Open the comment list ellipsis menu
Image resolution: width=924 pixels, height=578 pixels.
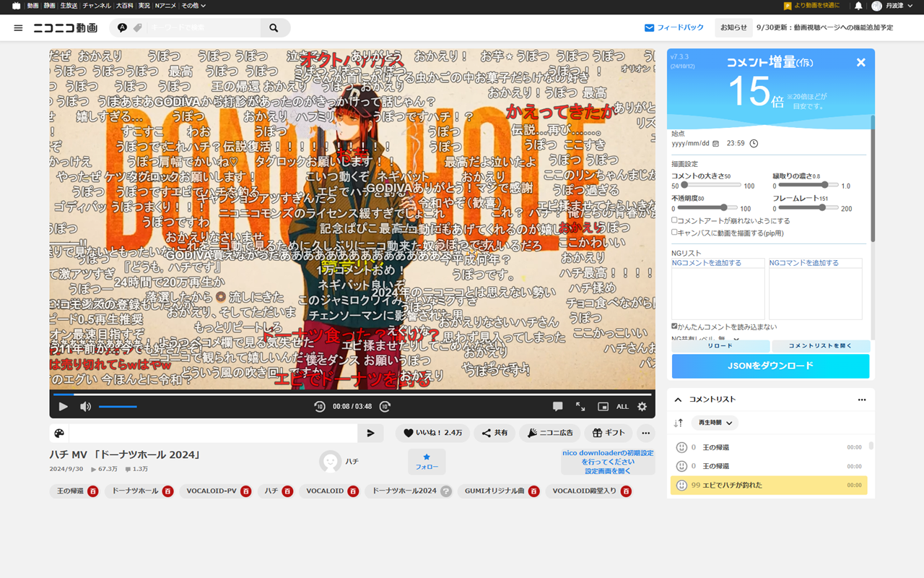coord(861,400)
